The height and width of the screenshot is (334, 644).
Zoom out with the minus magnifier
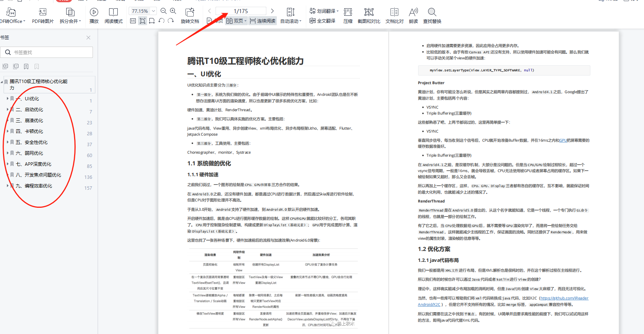tap(163, 11)
